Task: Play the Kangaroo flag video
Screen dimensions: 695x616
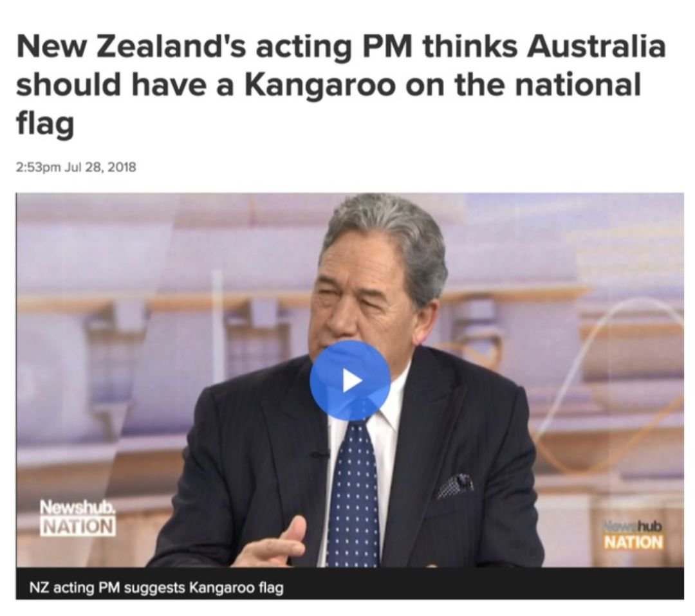Action: (x=349, y=381)
